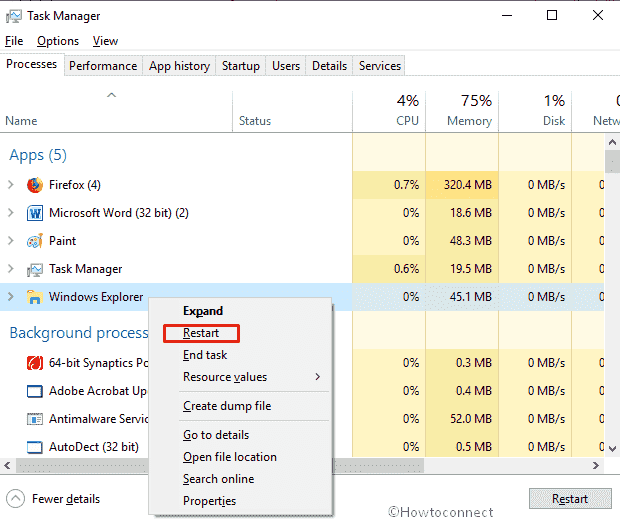Screen dimensions: 620x522
Task: Switch to the Users tab
Action: coord(286,66)
